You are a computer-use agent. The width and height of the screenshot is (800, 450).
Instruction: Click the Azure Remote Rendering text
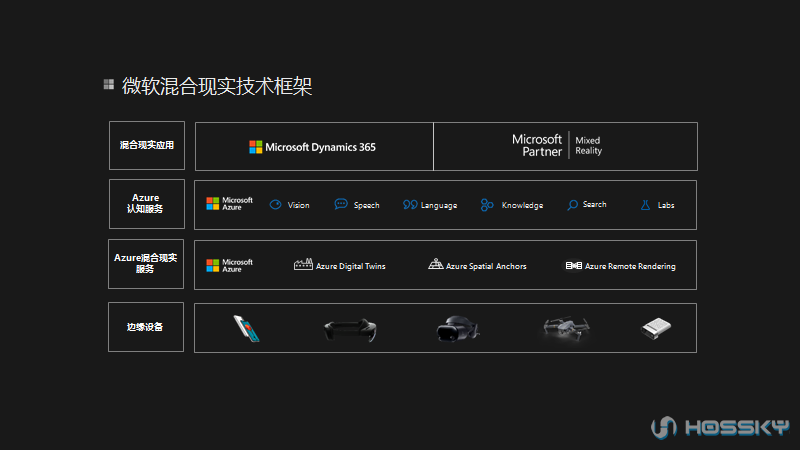(630, 266)
